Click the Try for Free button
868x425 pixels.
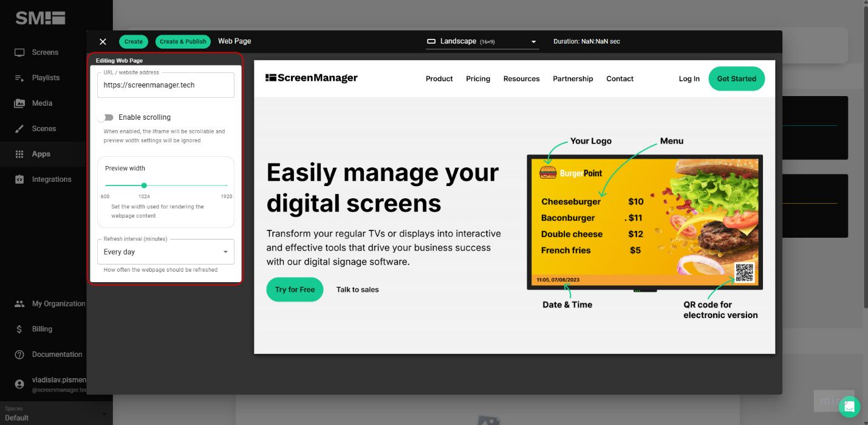point(295,289)
